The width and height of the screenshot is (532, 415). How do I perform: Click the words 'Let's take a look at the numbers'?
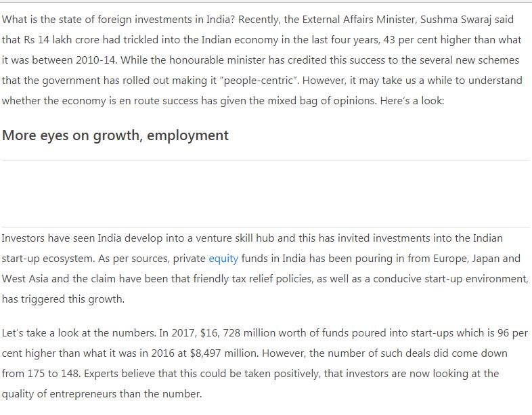coord(79,333)
